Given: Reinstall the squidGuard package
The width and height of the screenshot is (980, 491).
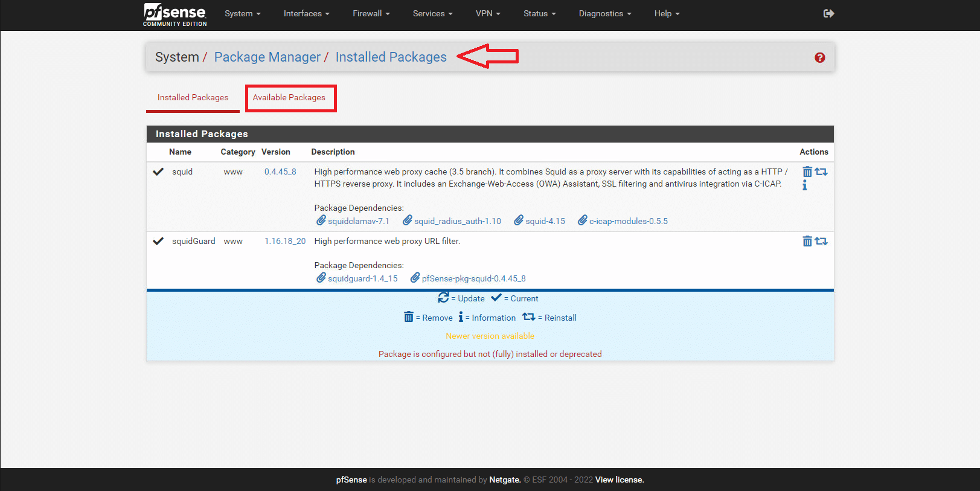Looking at the screenshot, I should (x=821, y=242).
